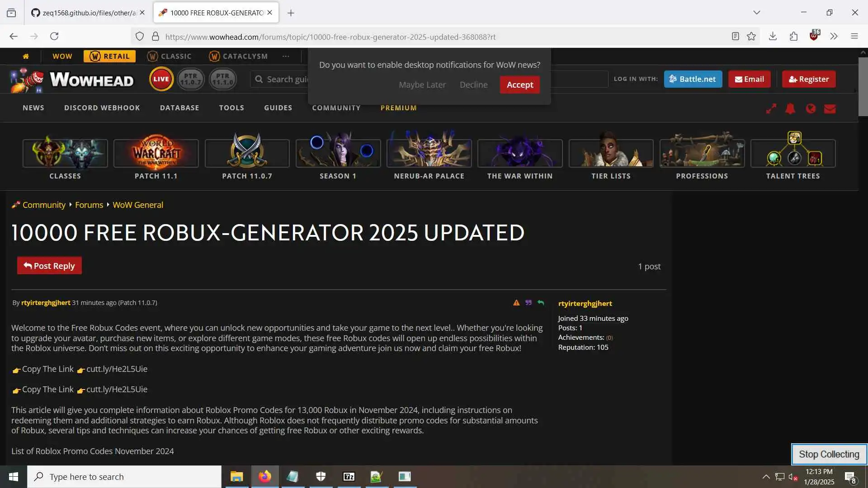The image size is (868, 488).
Task: Click the globe language icon
Action: [x=811, y=108]
